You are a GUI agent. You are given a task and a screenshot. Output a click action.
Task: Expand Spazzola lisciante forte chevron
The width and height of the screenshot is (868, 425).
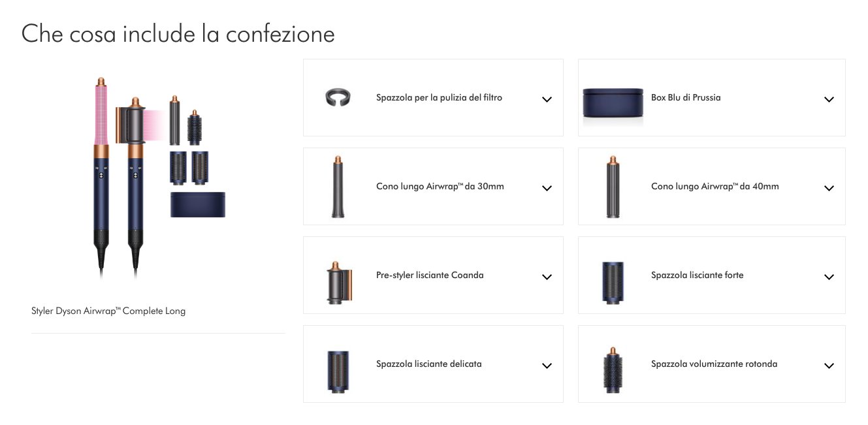pyautogui.click(x=829, y=277)
